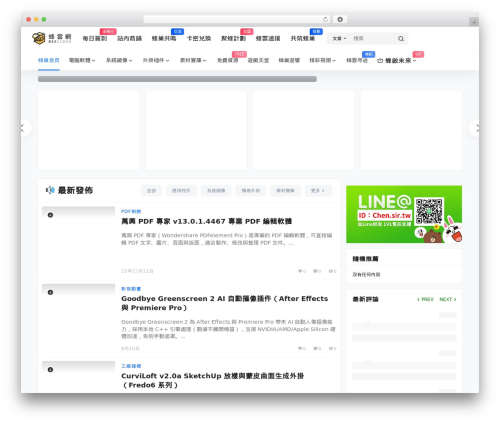500x423 pixels.
Task: Click the PDF 軟體 category tag
Action: coord(131,211)
